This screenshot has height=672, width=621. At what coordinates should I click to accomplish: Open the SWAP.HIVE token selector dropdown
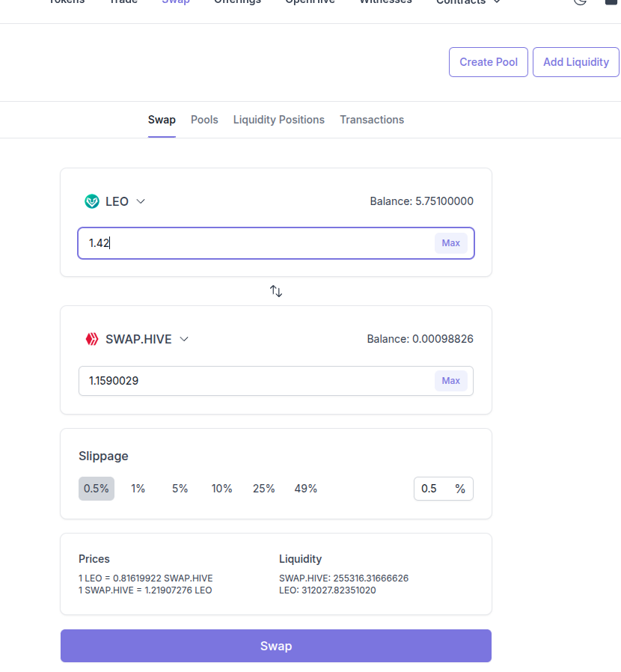[137, 339]
